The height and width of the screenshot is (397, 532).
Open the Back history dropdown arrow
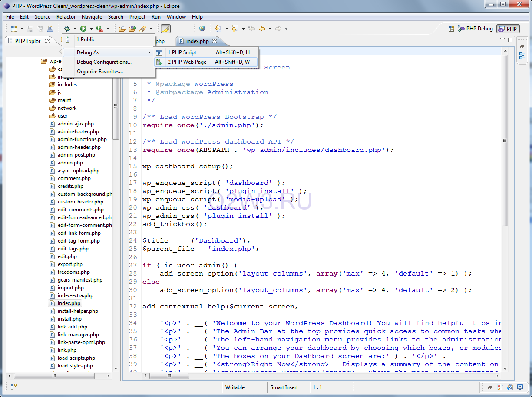[x=270, y=29]
